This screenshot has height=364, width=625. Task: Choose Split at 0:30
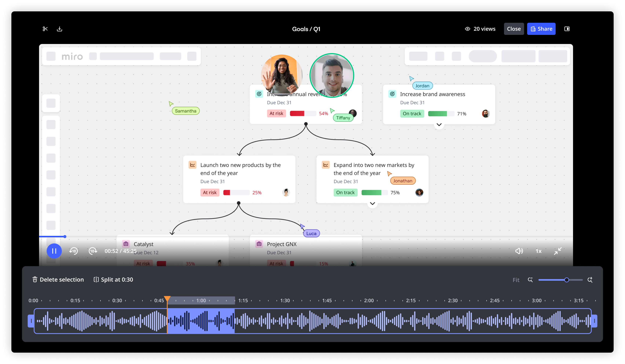click(x=113, y=279)
